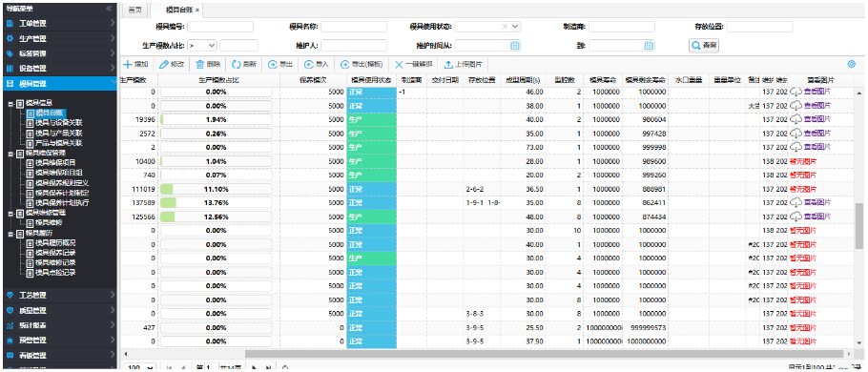Click 查看图片 link in row with 874434

[817, 217]
